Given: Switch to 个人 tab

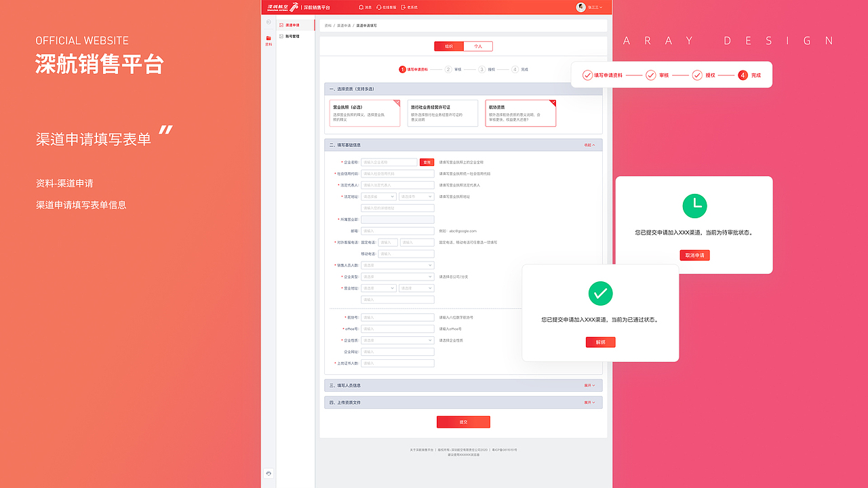Looking at the screenshot, I should pos(478,46).
